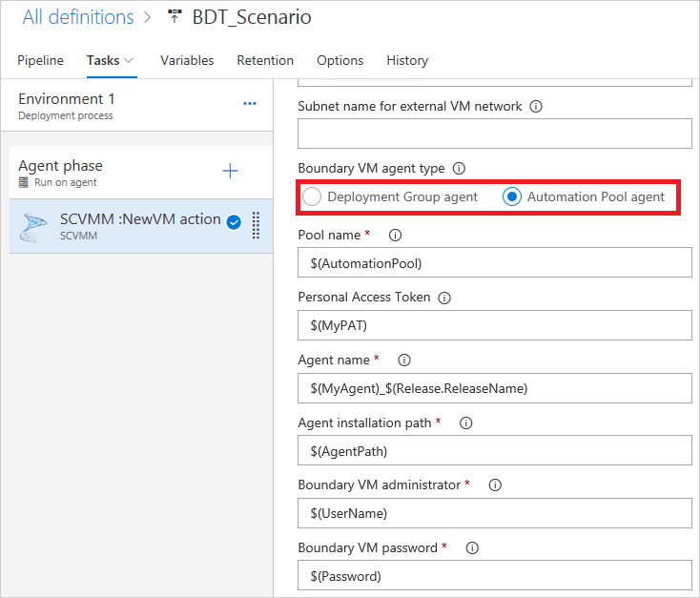Screen dimensions: 700x598
Task: Select Deployment Group agent radio button
Action: (x=312, y=196)
